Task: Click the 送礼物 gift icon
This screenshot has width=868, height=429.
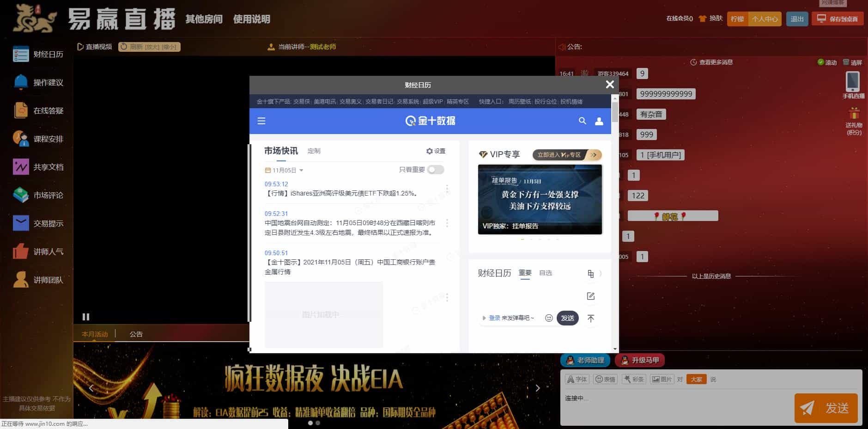Action: pyautogui.click(x=854, y=113)
